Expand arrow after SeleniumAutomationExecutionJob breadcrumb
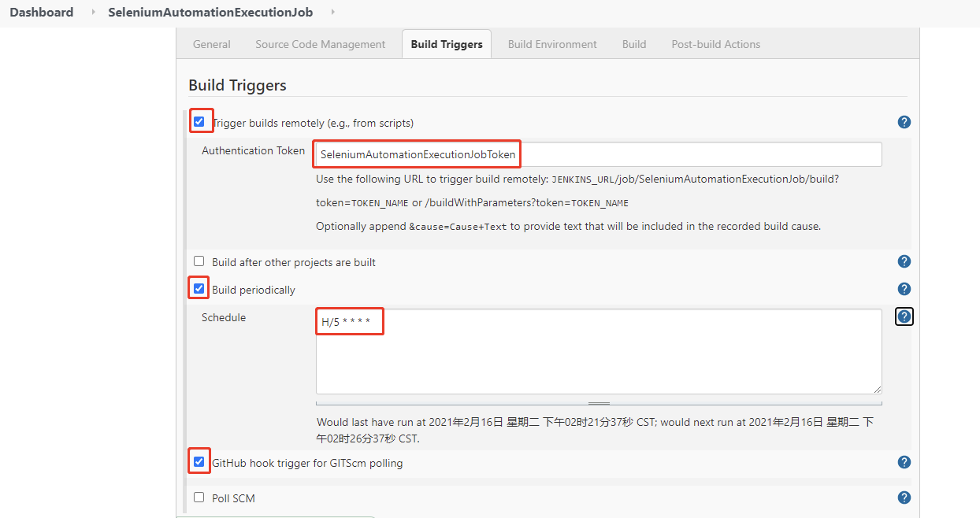Viewport: 980px width, 518px height. [332, 12]
